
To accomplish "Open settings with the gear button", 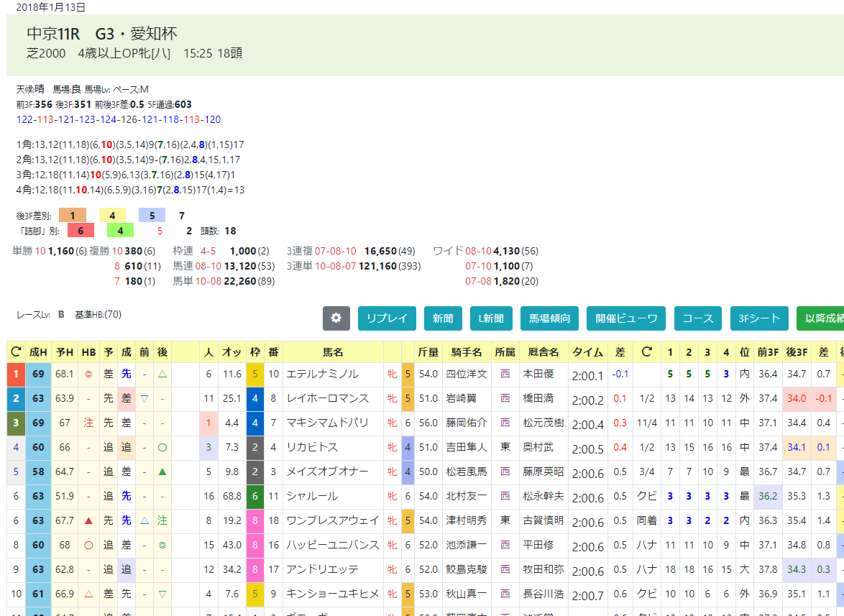I will click(336, 318).
